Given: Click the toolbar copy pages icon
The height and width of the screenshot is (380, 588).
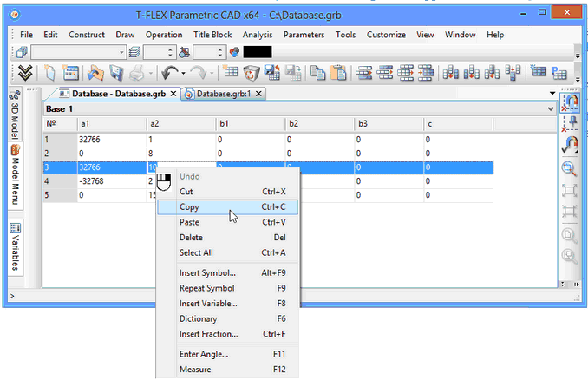Looking at the screenshot, I should pos(318,72).
